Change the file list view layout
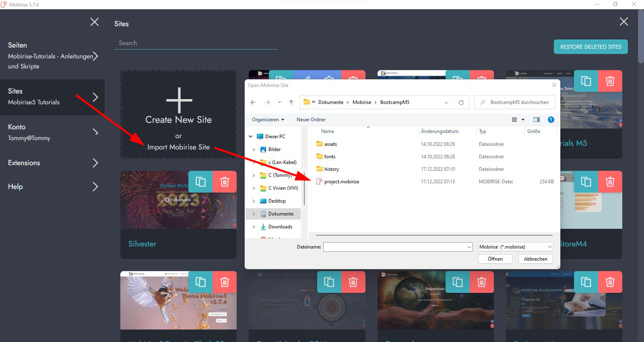Screen dimensions: 644x342 514,120
